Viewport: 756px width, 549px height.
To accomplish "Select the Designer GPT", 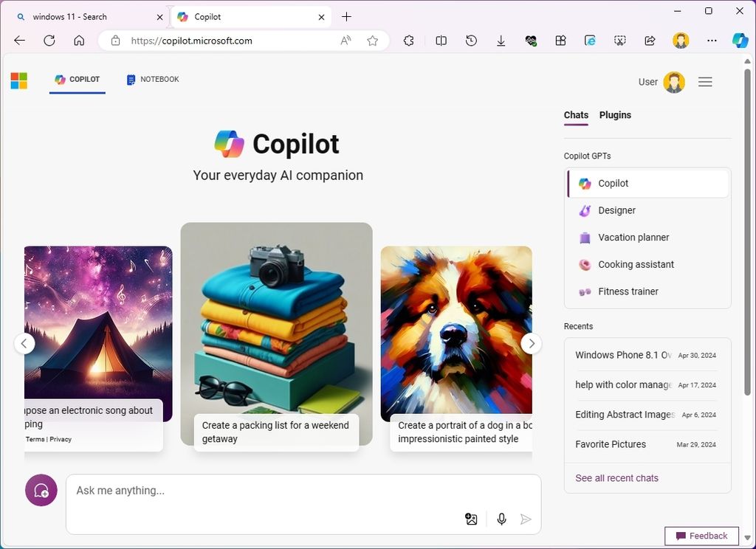I will 616,210.
